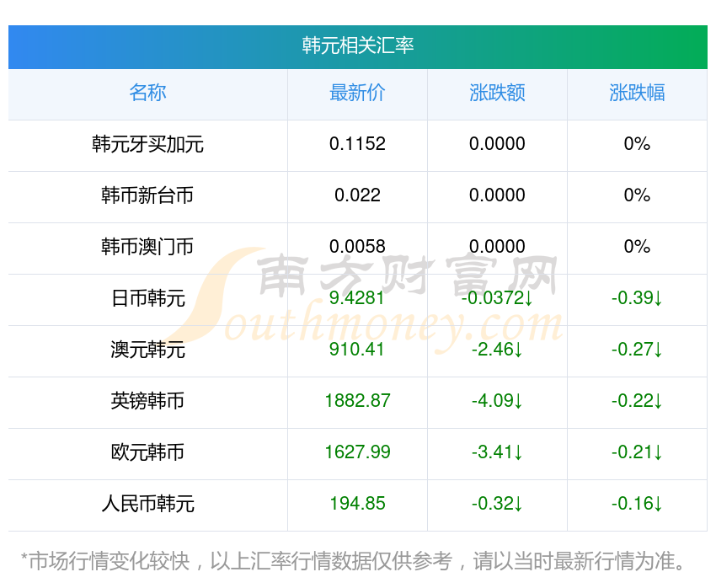Click the 韩元牙买加元 row's 0% value
Screen dimensions: 716x588
637,144
